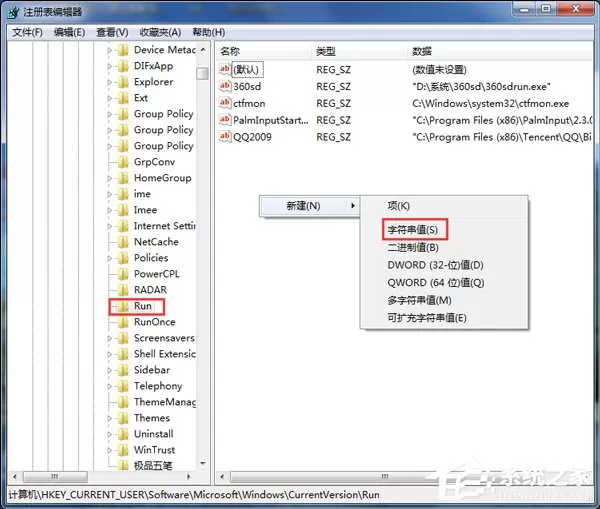Image resolution: width=600 pixels, height=509 pixels.
Task: Click the Ext folder icon
Action: click(123, 98)
